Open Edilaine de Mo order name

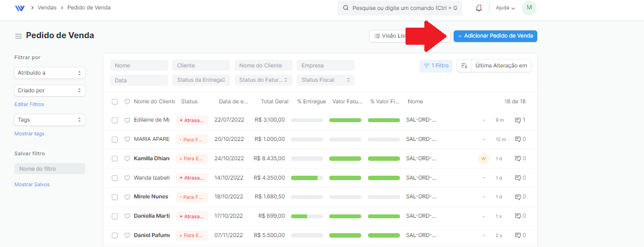point(421,120)
